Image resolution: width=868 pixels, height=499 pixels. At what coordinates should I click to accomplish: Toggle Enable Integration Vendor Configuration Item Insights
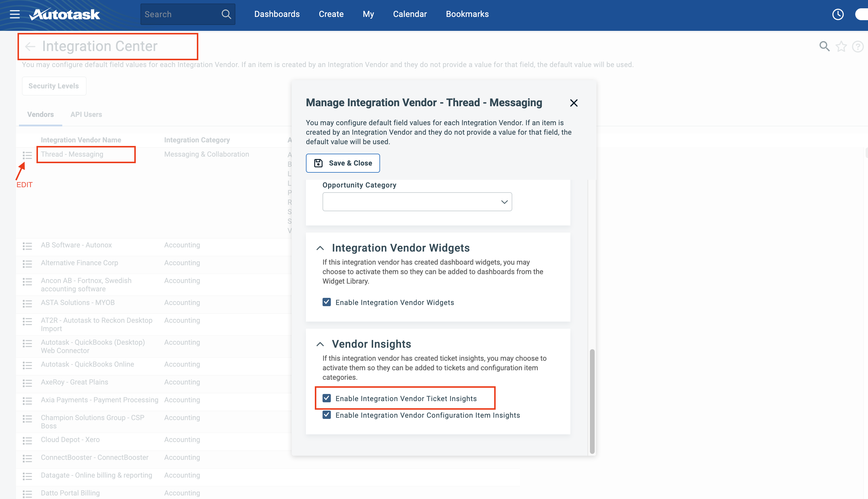click(x=326, y=415)
